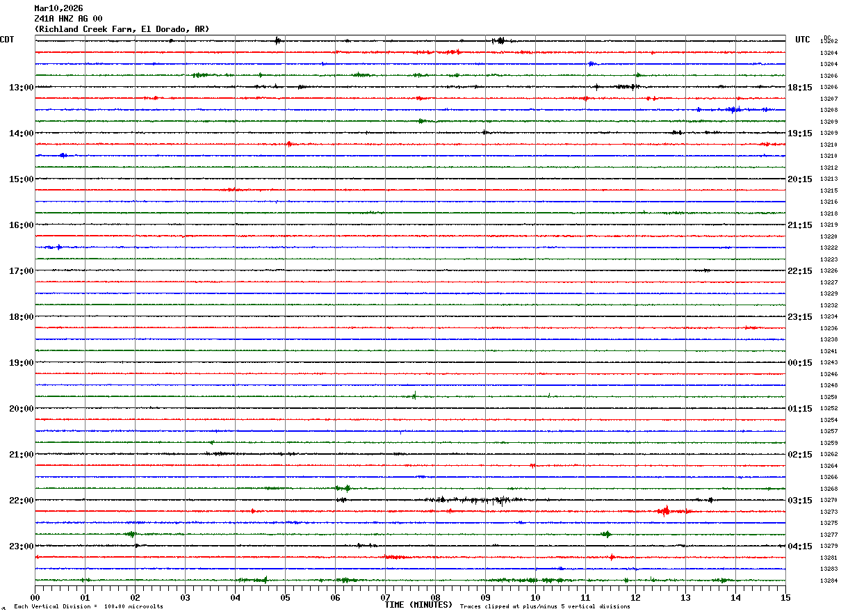Click the "21:00" CDT row label
This screenshot has width=841, height=616.
pyautogui.click(x=21, y=455)
